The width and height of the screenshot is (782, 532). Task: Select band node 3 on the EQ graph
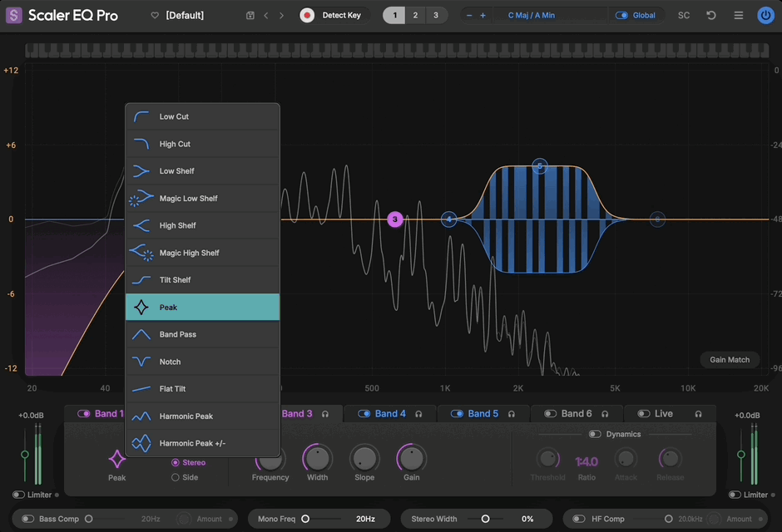coord(395,219)
